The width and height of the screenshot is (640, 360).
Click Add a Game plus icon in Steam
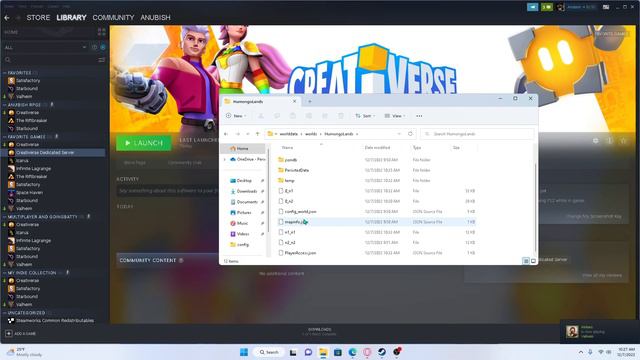point(9,333)
